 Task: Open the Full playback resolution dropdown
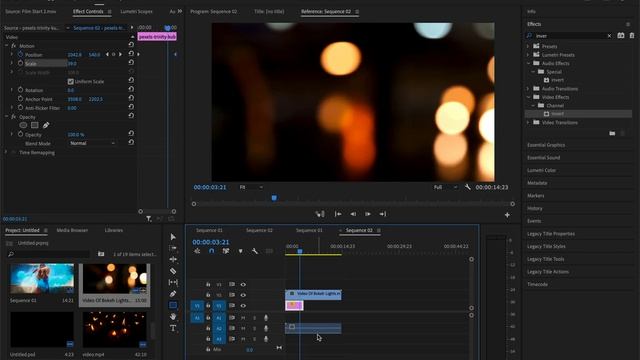coord(445,187)
